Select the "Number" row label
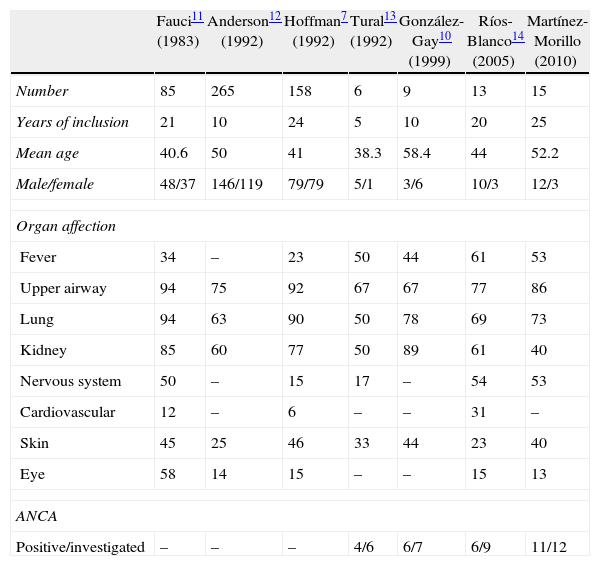Image resolution: width=600 pixels, height=566 pixels. click(40, 91)
